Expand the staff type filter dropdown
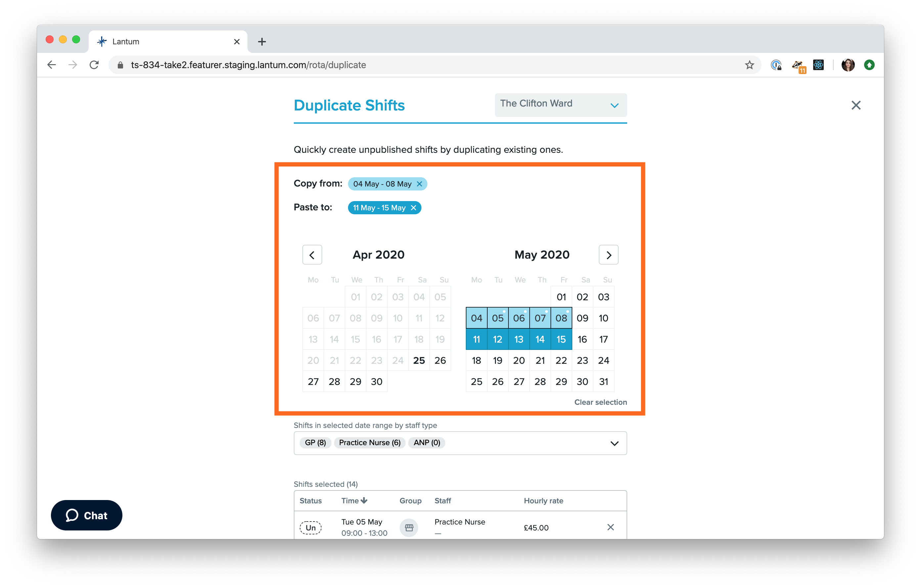Viewport: 921px width, 588px height. click(x=614, y=443)
